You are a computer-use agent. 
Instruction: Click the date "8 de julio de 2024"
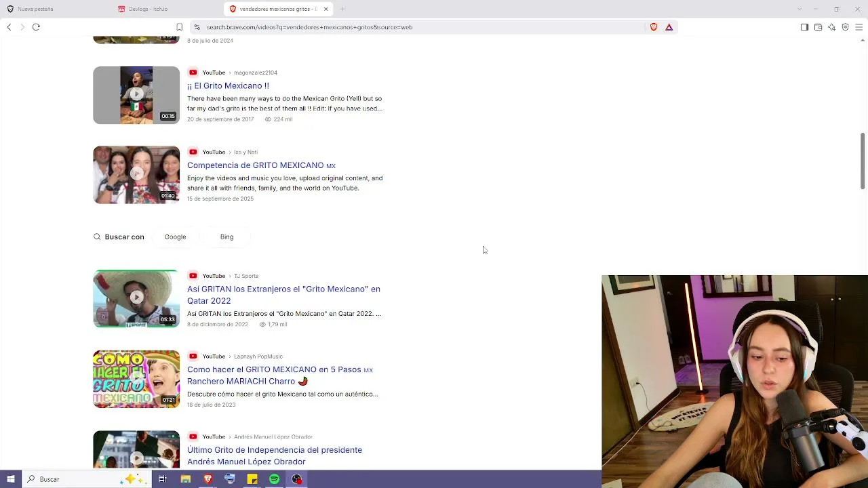pos(210,41)
